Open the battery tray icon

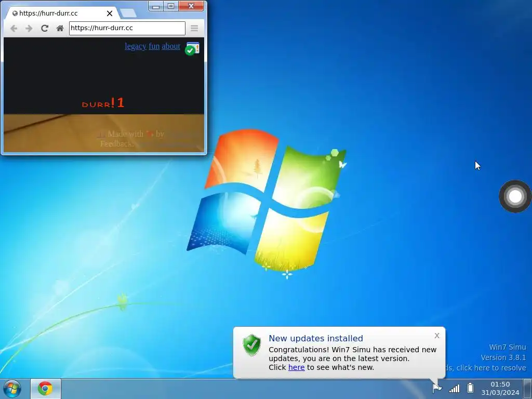[470, 388]
